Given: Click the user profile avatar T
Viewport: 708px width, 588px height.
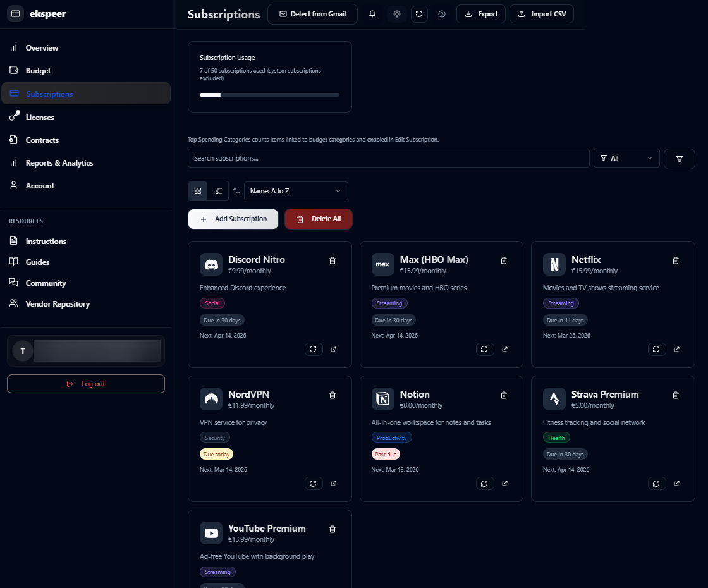Looking at the screenshot, I should 23,352.
